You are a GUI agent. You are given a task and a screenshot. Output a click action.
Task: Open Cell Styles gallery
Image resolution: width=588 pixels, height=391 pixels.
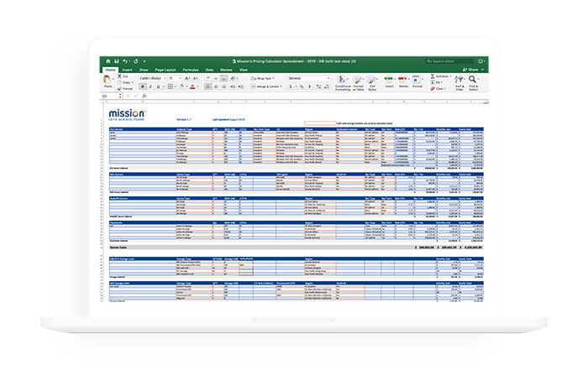point(371,83)
